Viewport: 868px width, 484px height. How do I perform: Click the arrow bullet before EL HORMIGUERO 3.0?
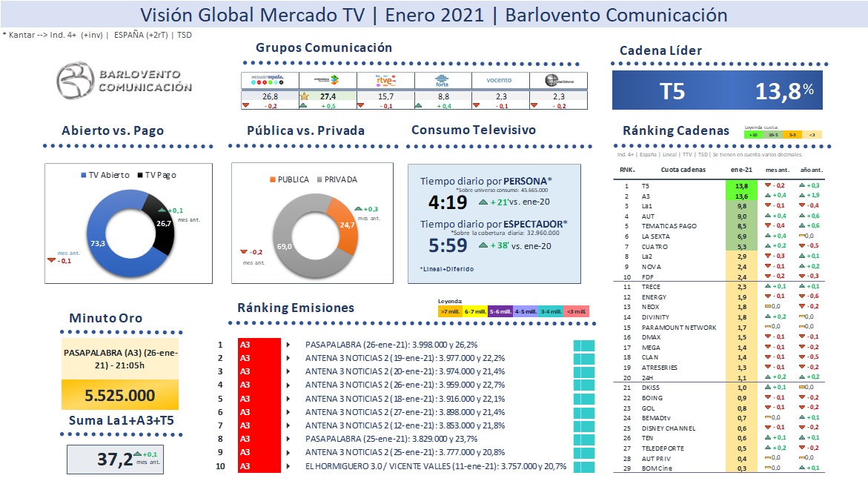click(288, 466)
